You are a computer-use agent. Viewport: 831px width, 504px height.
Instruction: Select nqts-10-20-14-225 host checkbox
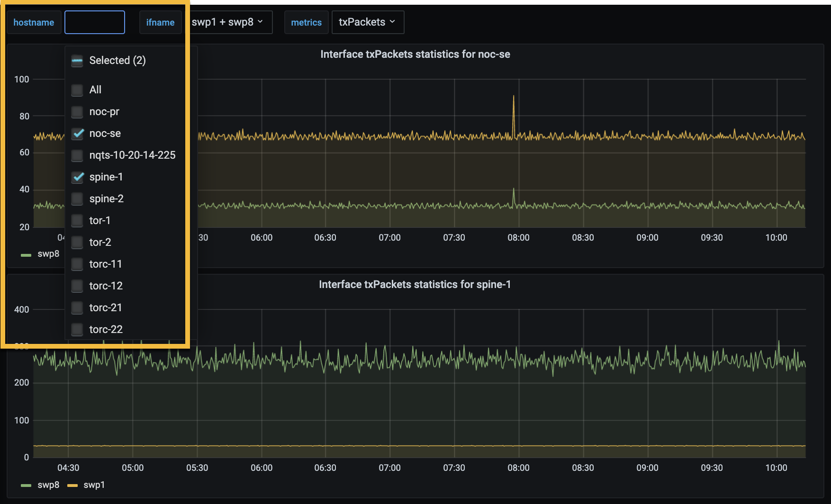click(x=77, y=155)
